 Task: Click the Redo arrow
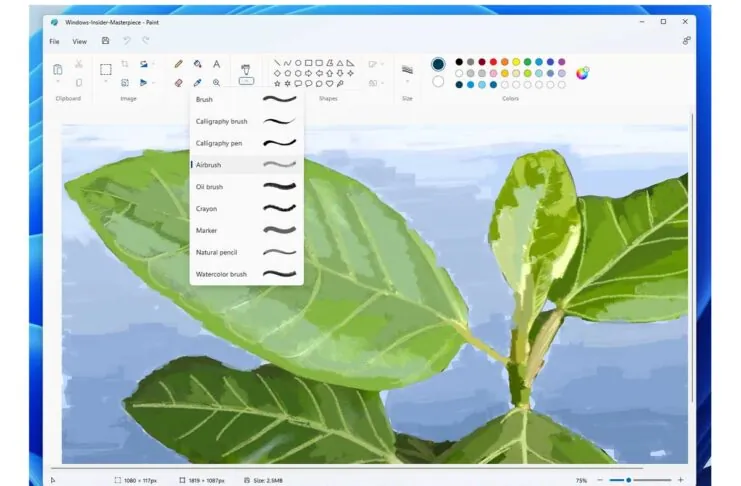(146, 41)
